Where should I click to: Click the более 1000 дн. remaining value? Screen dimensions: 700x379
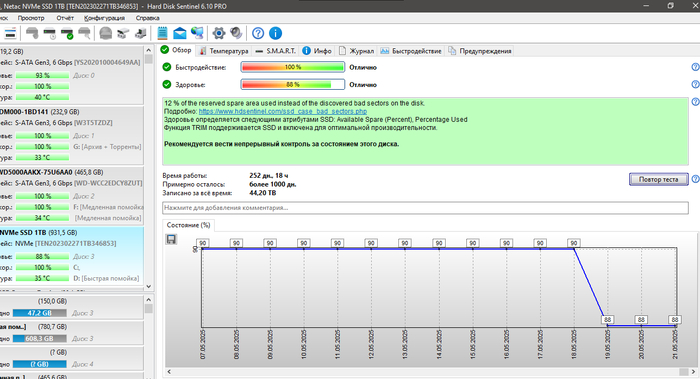pos(273,184)
